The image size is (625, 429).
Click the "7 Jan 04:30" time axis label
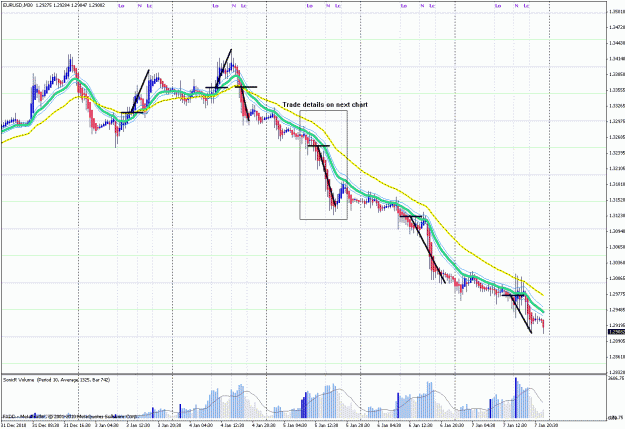point(485,425)
